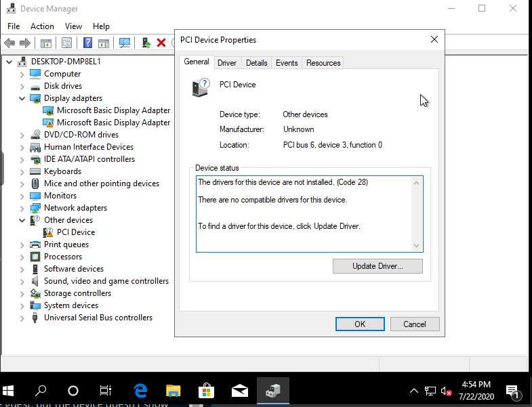532x407 pixels.
Task: Select PCI Device in the device tree
Action: 75,232
